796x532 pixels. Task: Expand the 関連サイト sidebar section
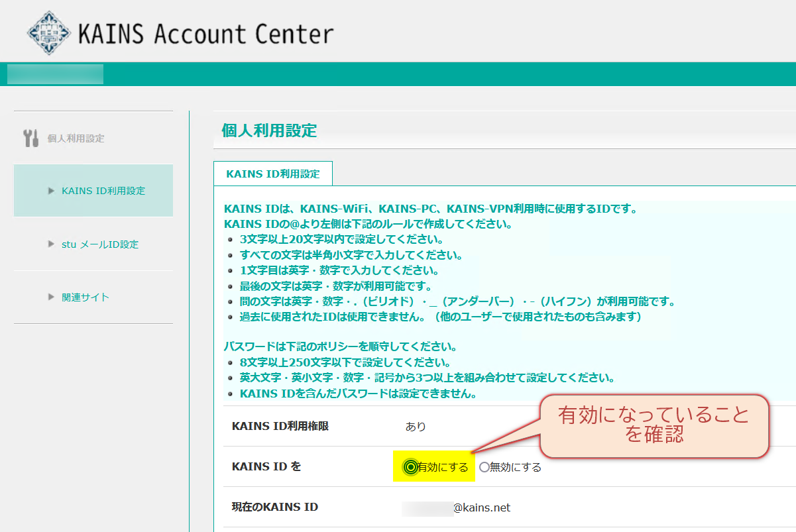click(86, 297)
